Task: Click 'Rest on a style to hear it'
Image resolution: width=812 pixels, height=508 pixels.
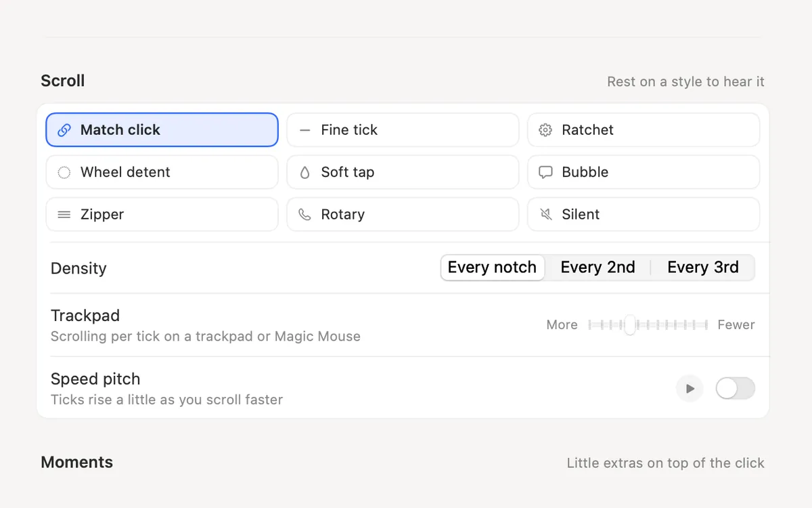Action: (685, 82)
